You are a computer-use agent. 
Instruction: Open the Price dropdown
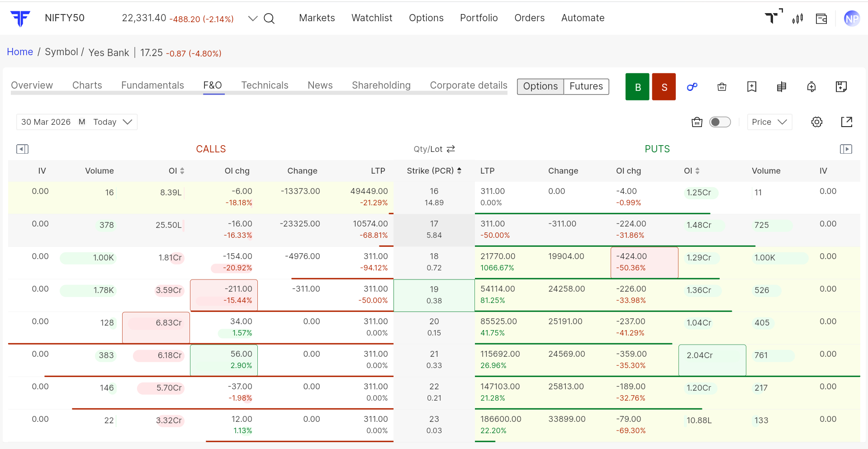(x=769, y=122)
